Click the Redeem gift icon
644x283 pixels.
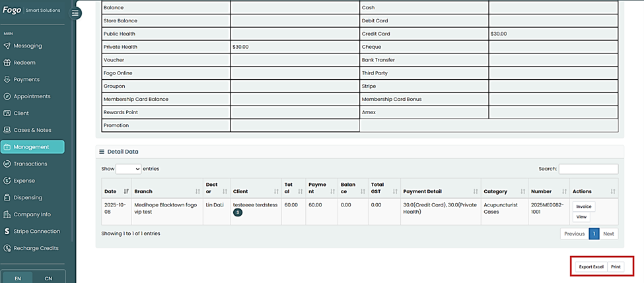[7, 63]
